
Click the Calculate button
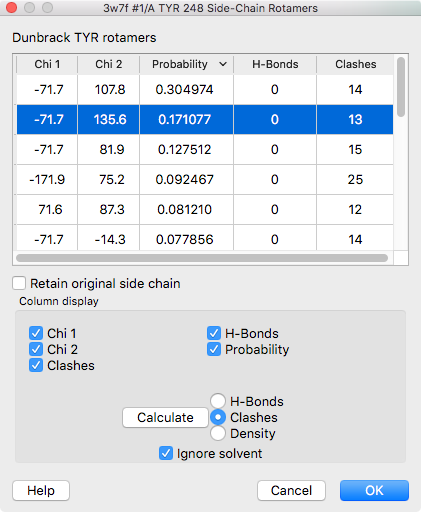click(165, 417)
